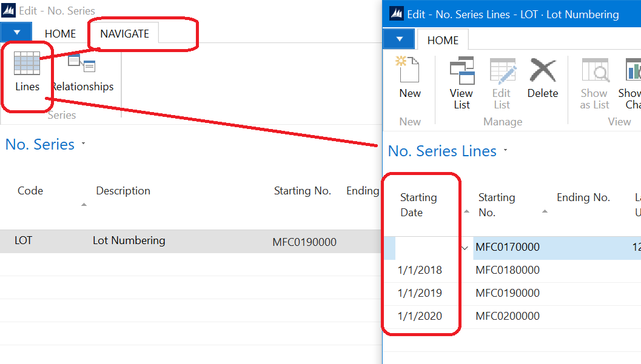641x364 pixels.
Task: Select LOT code cell
Action: (x=23, y=240)
